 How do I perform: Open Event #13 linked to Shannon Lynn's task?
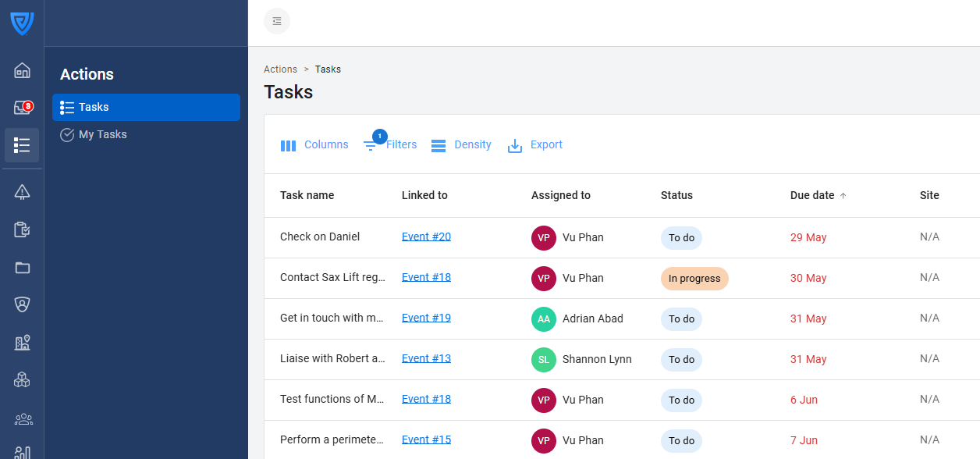[426, 358]
